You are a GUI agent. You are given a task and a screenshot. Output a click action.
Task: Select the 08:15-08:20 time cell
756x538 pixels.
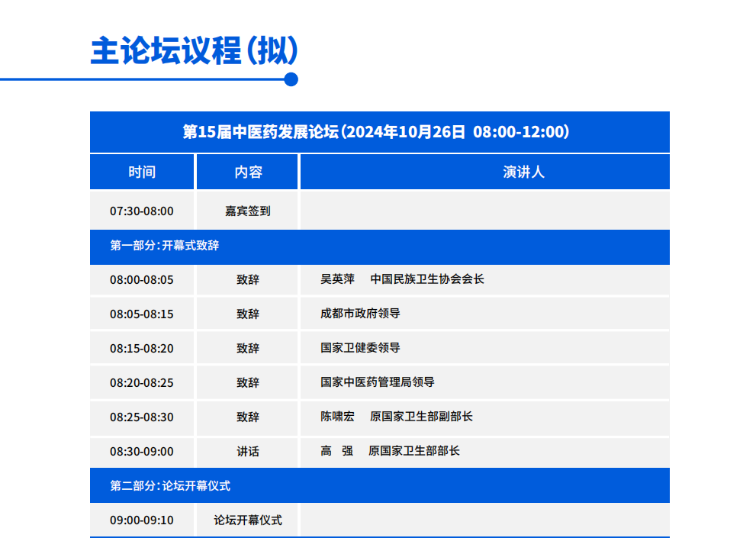141,348
